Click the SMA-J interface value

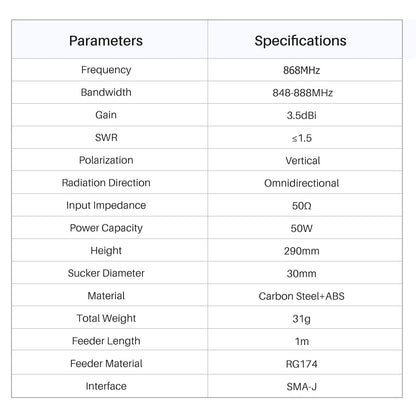point(301,387)
